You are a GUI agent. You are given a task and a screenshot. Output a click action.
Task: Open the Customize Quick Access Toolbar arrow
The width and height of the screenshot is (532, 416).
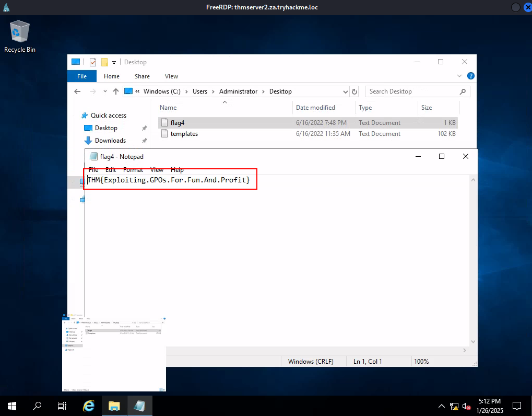point(114,63)
